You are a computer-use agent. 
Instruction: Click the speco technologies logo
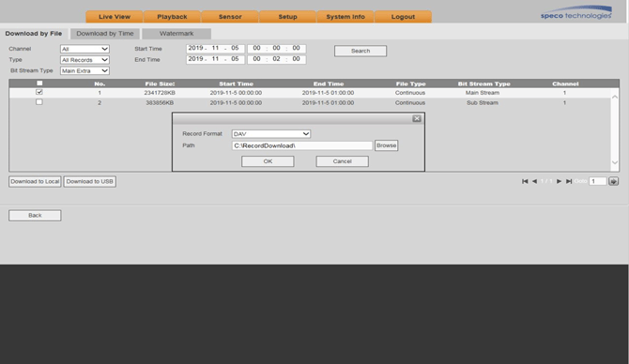[576, 13]
